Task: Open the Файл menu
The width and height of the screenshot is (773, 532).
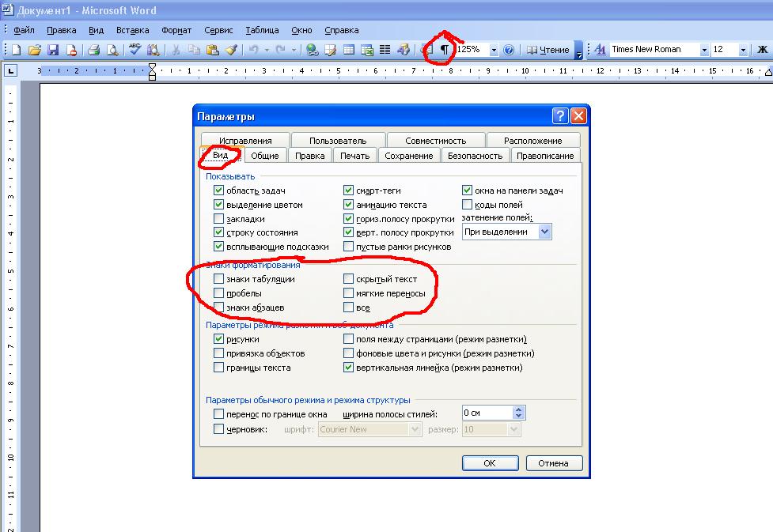Action: pyautogui.click(x=24, y=30)
